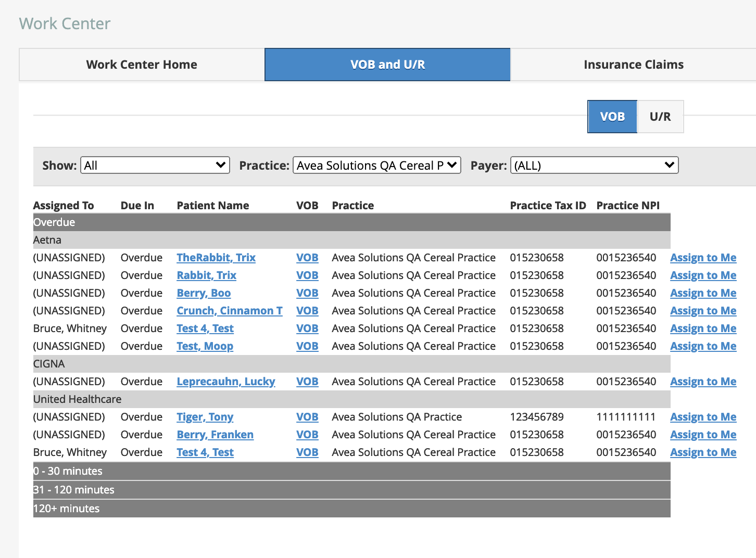Screen dimensions: 756x558
Task: Assign Tiger, Tony to yourself
Action: pyautogui.click(x=703, y=416)
